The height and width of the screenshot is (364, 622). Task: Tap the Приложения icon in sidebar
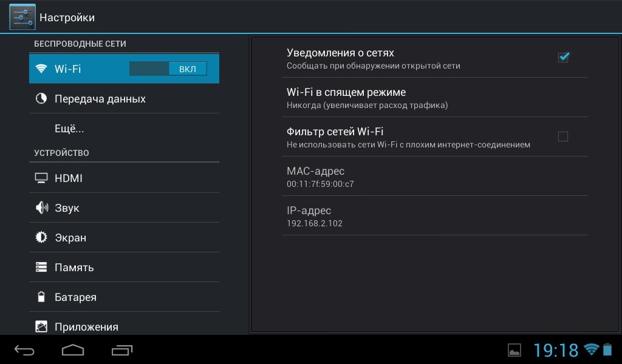pos(41,326)
